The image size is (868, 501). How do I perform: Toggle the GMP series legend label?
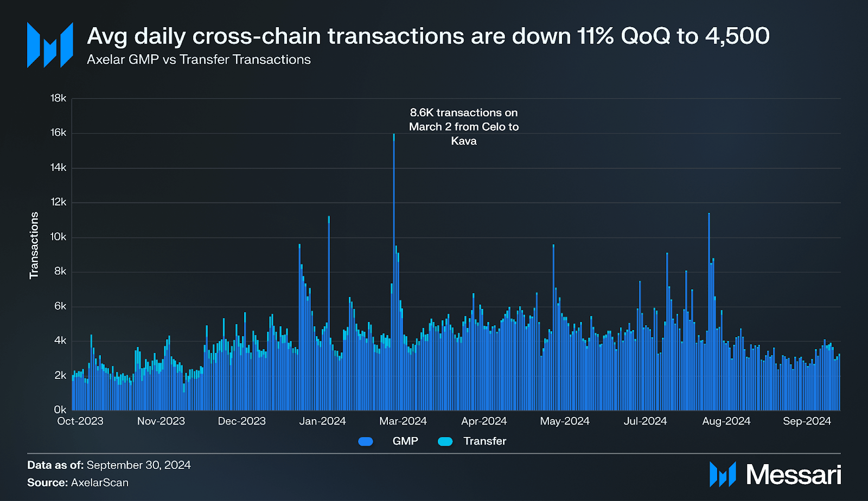coord(405,441)
